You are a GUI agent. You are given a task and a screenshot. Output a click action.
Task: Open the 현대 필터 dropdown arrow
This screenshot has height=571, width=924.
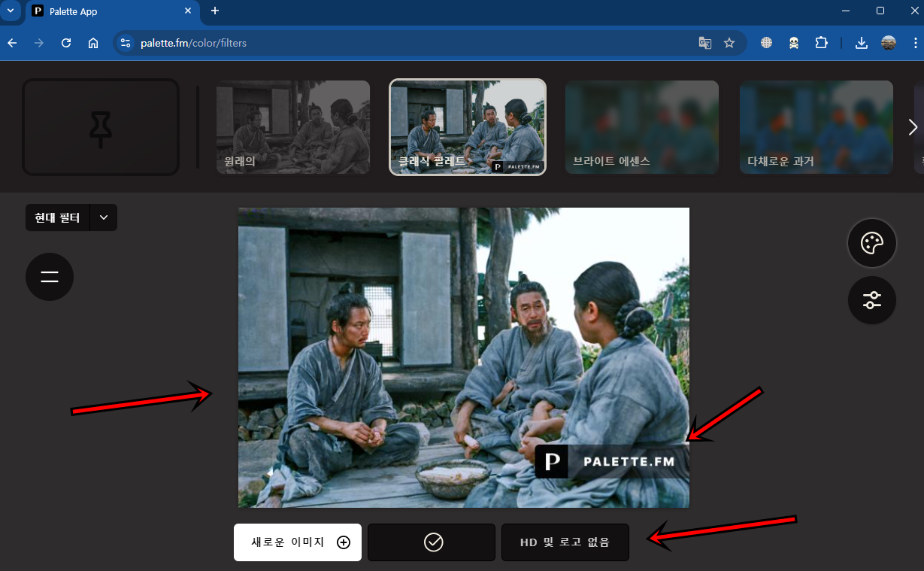[104, 217]
